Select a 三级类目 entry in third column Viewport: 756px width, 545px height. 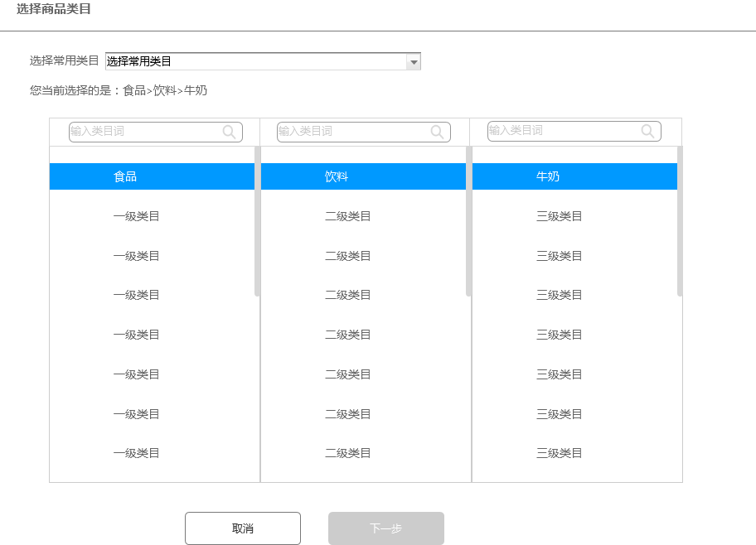click(559, 216)
